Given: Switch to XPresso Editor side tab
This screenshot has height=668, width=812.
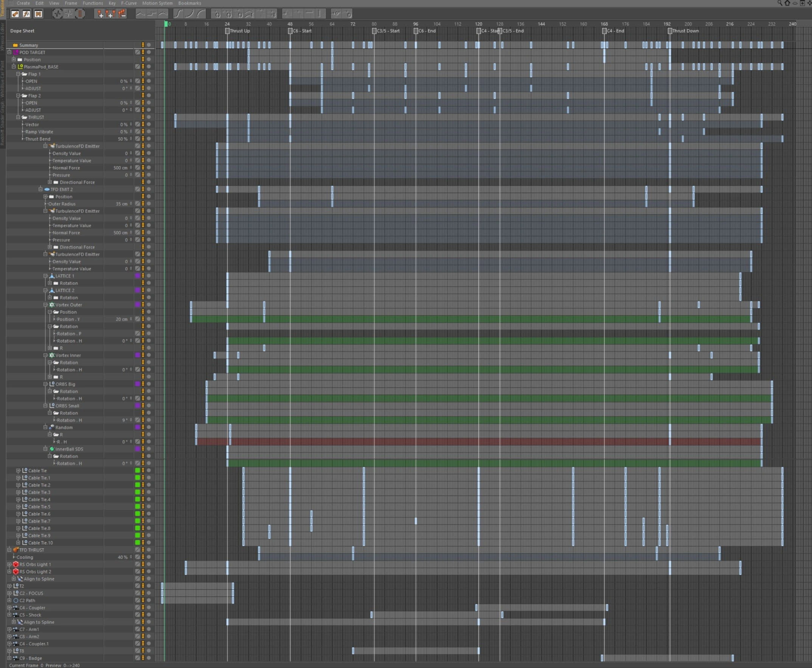Looking at the screenshot, I should coord(2,37).
